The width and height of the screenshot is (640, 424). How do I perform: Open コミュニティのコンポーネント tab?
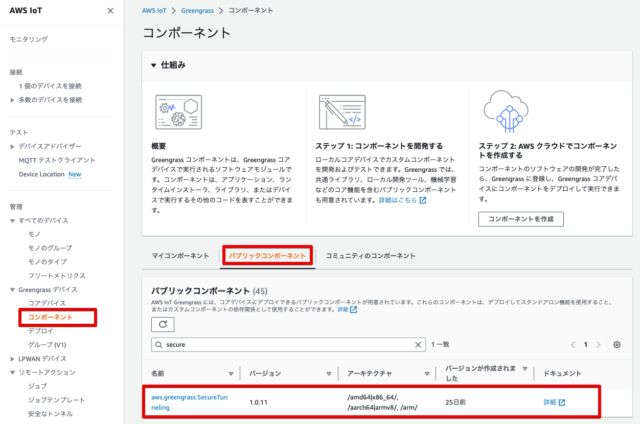(370, 256)
